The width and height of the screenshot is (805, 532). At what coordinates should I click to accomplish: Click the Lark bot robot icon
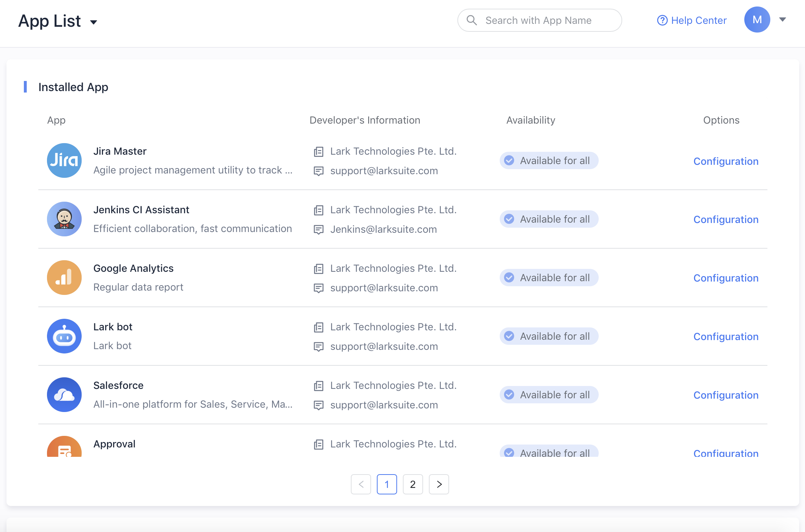click(64, 336)
